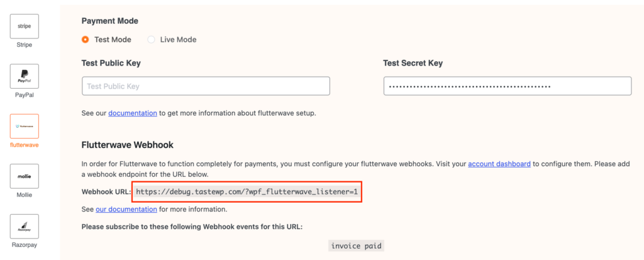Click the Test Mode text label
Screen dimensions: 644x260
pos(113,40)
